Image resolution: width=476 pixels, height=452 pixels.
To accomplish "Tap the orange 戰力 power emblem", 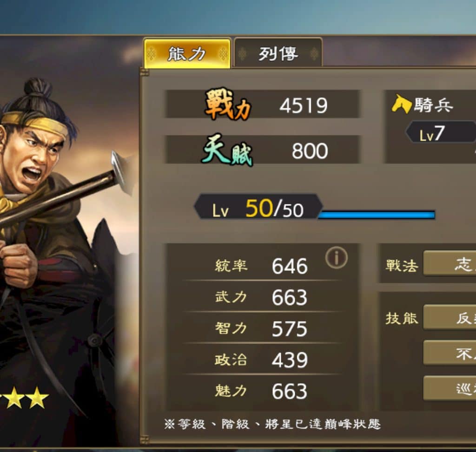I will (x=228, y=104).
